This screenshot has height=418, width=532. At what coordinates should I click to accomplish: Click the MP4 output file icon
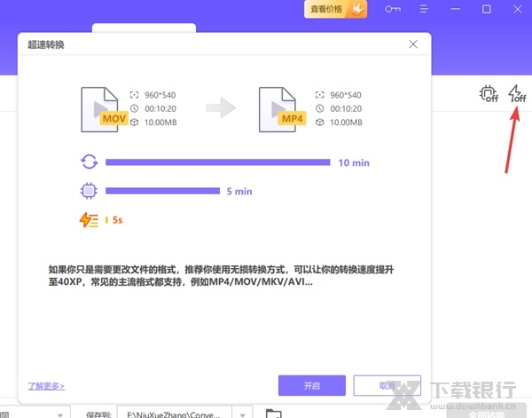click(x=280, y=109)
